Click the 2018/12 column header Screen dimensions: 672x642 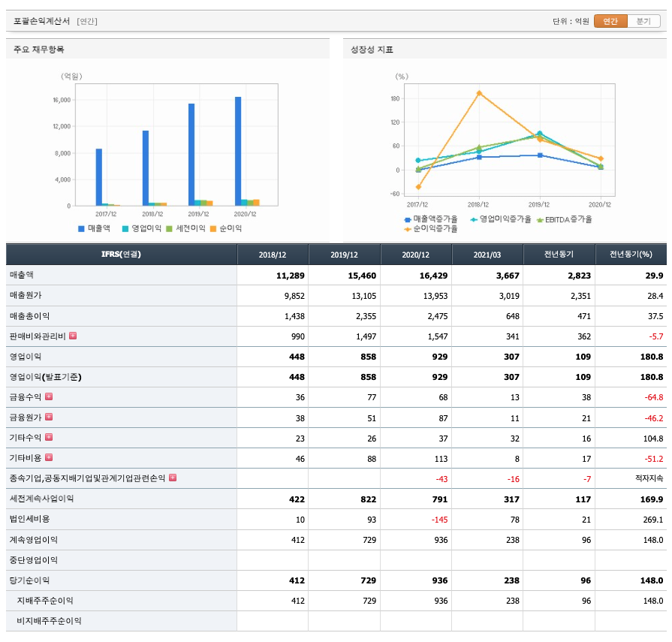tap(273, 255)
